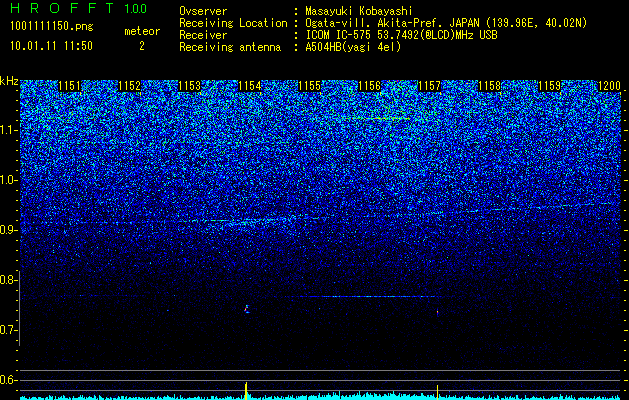Click the date stamp 10.01.11 11:50
Viewport: 629px width, 400px height.
51,46
